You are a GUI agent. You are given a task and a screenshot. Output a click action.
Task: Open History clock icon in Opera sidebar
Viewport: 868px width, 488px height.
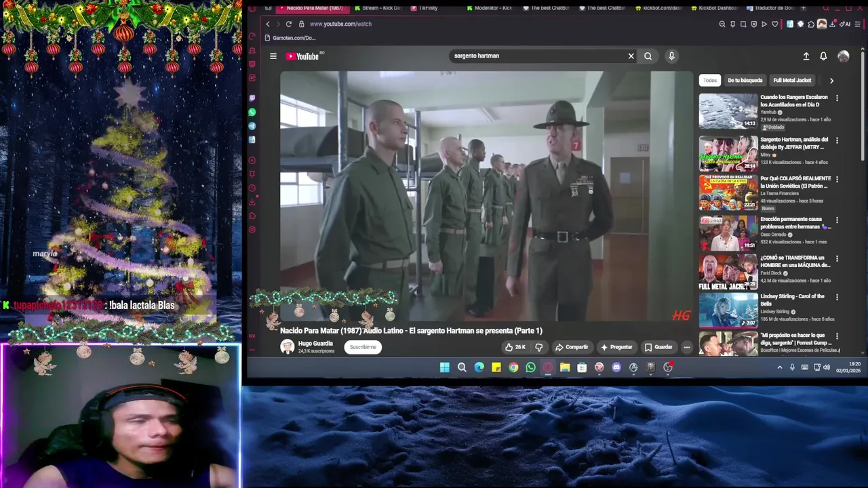[252, 188]
